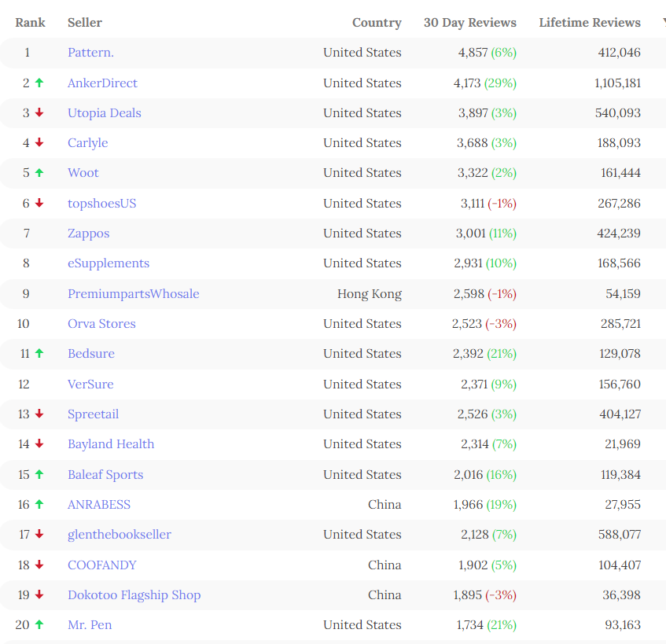The image size is (666, 644).
Task: Click the red down arrow beside rank 13
Action: pyautogui.click(x=39, y=414)
